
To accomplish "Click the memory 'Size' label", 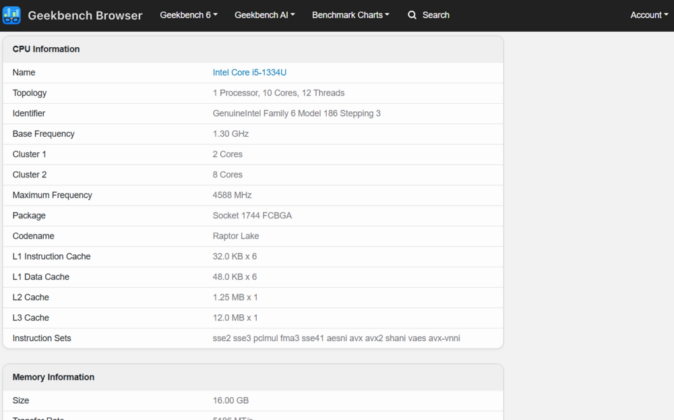I will click(x=21, y=401).
